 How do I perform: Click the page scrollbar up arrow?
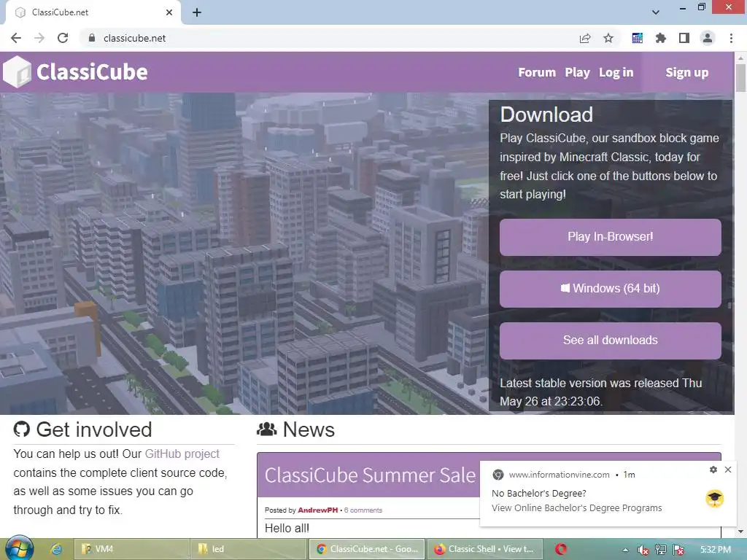coord(740,57)
